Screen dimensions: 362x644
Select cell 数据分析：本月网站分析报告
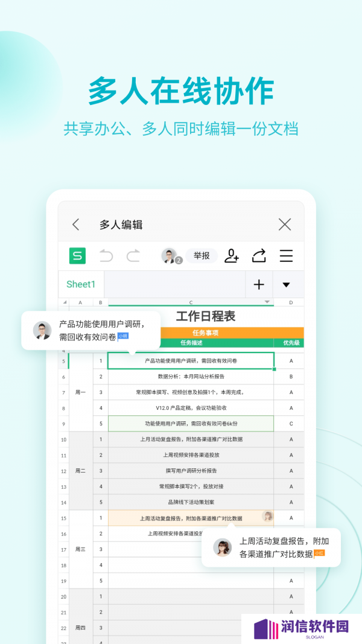191,376
